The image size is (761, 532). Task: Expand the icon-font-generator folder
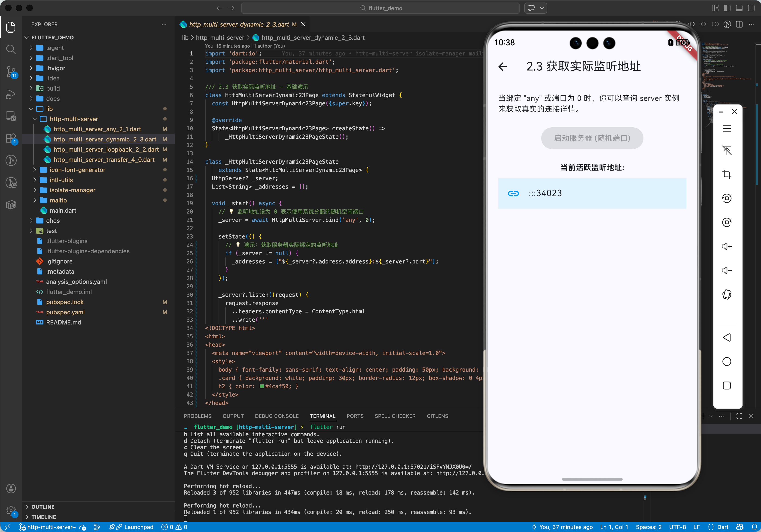(x=77, y=170)
